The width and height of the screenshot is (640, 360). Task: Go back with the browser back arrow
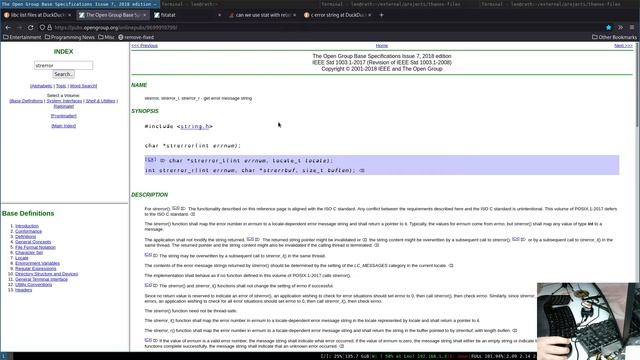[8, 27]
